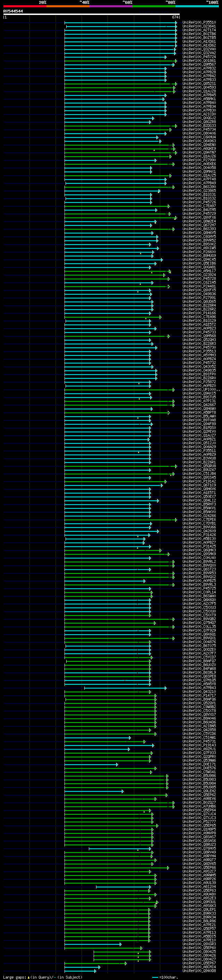Open hit UniRef100_A1XD62
Viewport: 222px width, 980px height.
click(199, 45)
